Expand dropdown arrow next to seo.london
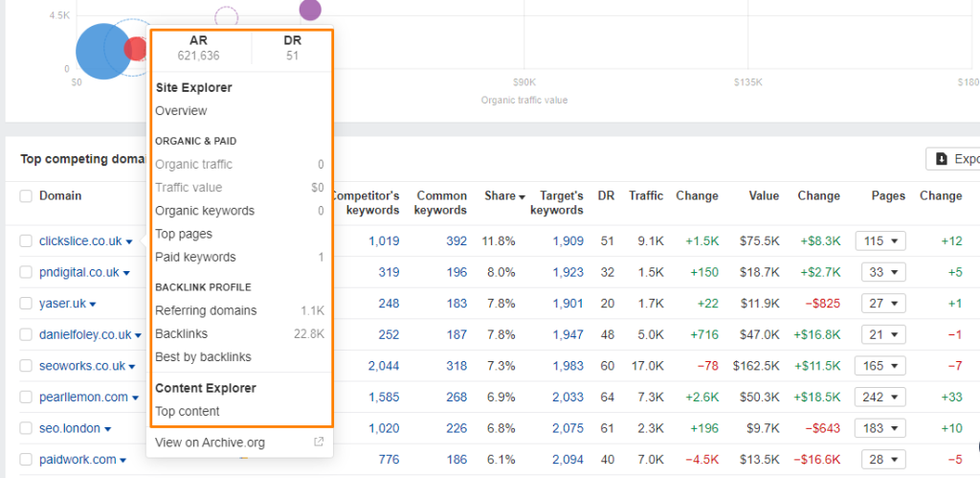Screen dimensions: 980x478 107,429
